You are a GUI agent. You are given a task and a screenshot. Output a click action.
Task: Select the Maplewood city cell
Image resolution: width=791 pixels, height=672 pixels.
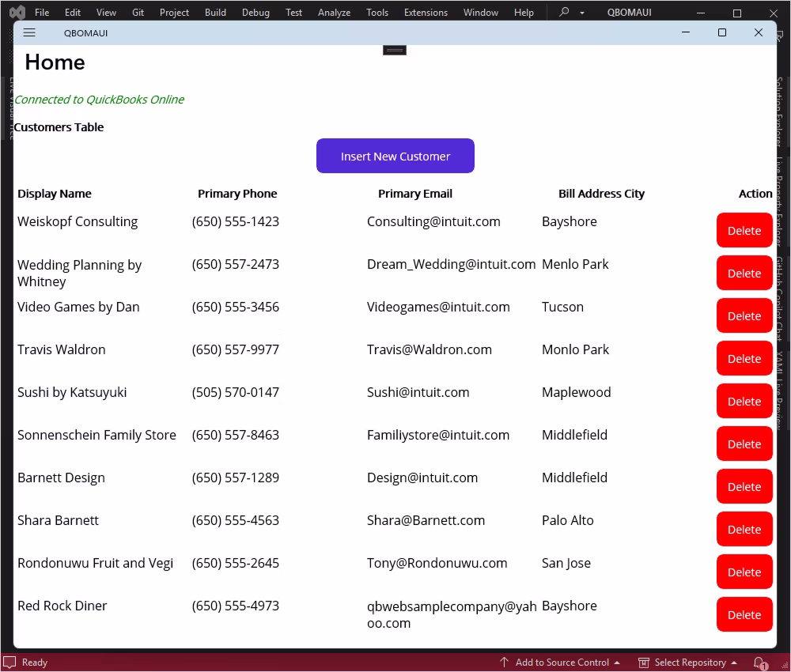tap(576, 392)
